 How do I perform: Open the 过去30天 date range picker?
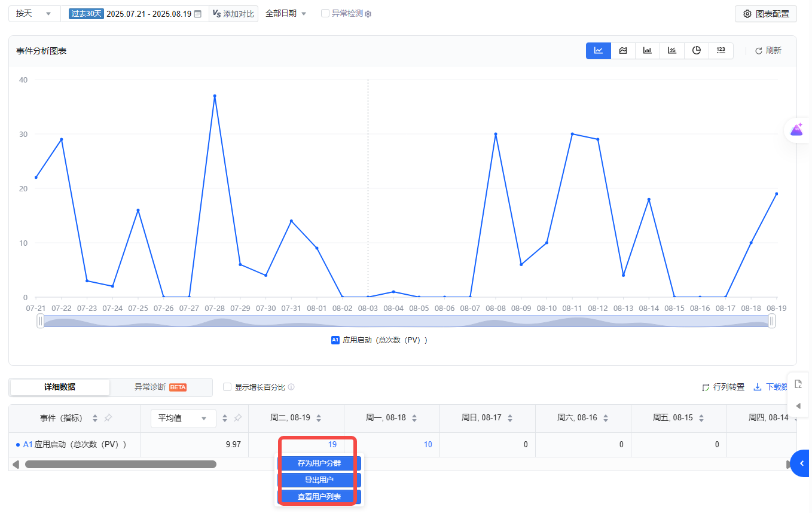(x=135, y=14)
